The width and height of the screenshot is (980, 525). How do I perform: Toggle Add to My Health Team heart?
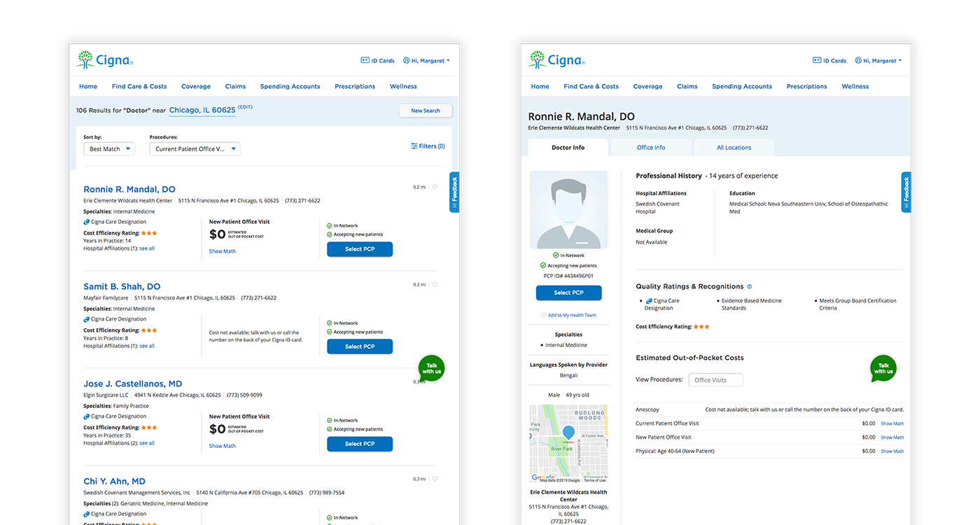(x=544, y=315)
